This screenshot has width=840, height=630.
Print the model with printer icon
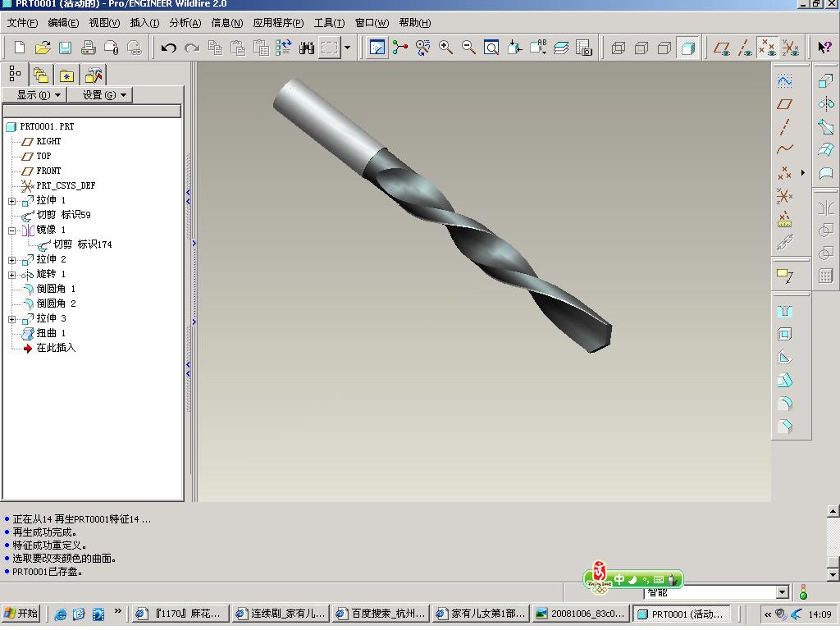(x=89, y=48)
